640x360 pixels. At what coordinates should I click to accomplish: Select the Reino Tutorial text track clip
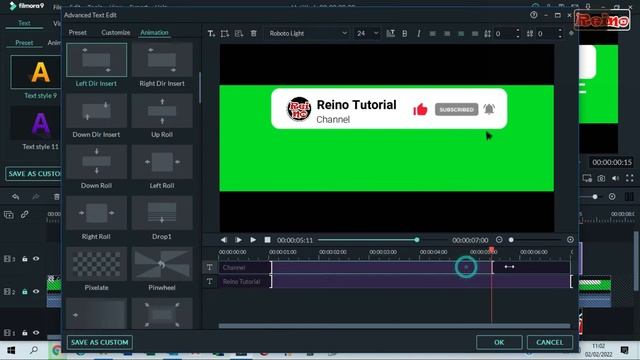(x=421, y=282)
